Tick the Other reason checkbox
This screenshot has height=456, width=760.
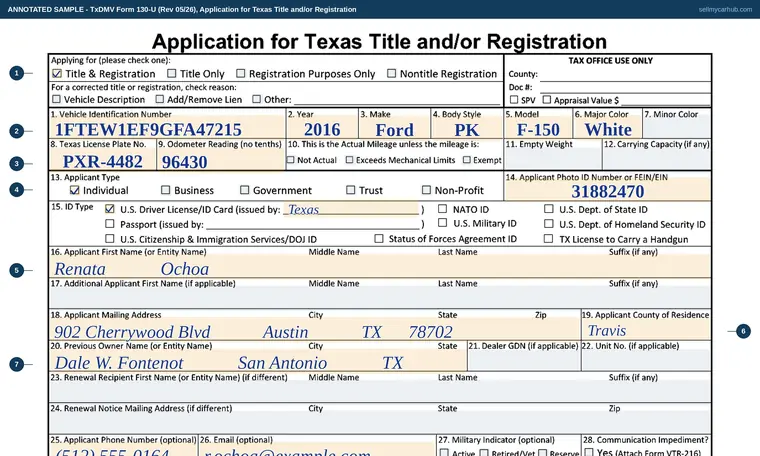(256, 99)
